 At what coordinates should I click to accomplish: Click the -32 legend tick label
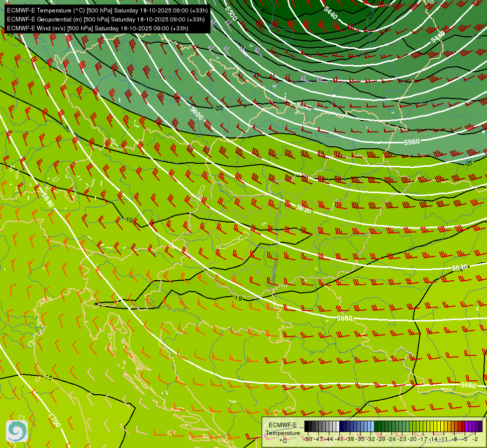(x=371, y=439)
